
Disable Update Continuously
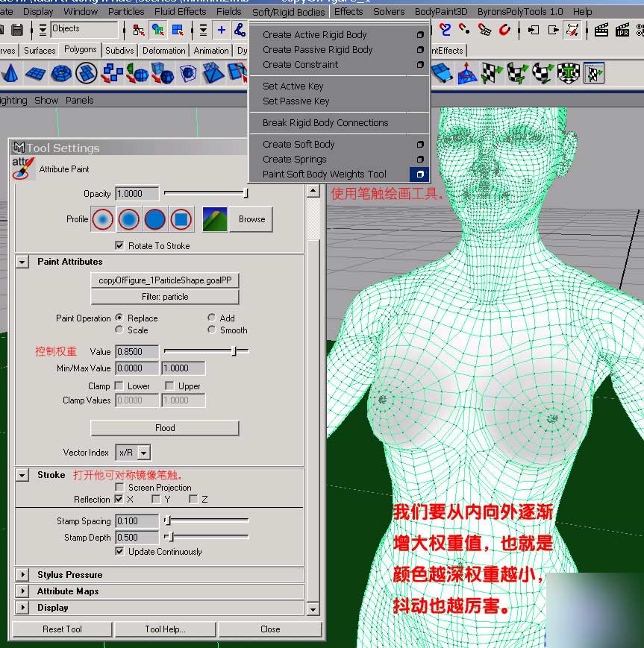(x=119, y=552)
